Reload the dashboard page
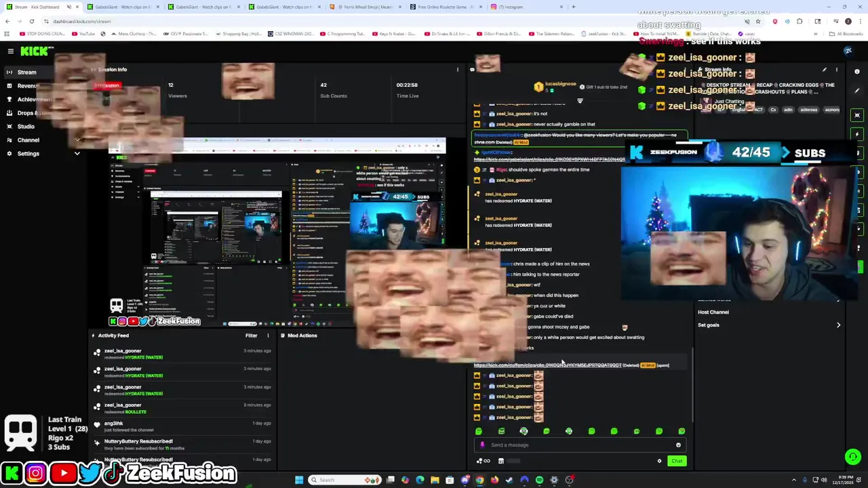 [x=31, y=21]
